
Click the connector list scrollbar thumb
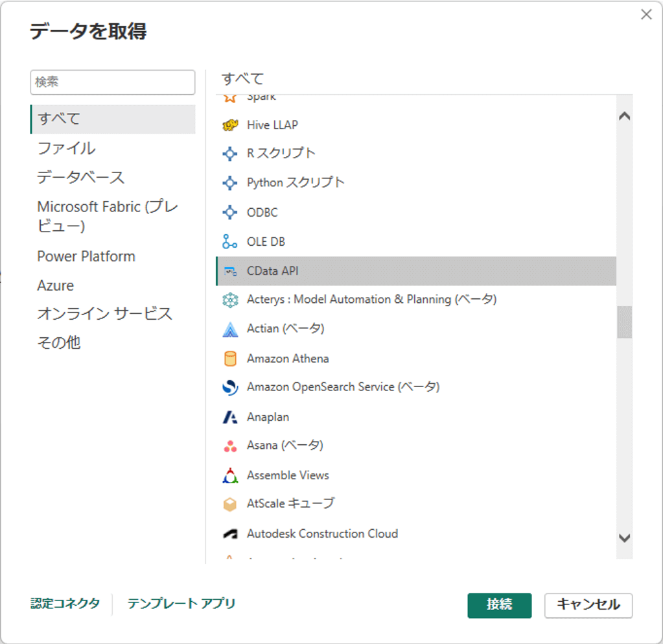pyautogui.click(x=624, y=322)
